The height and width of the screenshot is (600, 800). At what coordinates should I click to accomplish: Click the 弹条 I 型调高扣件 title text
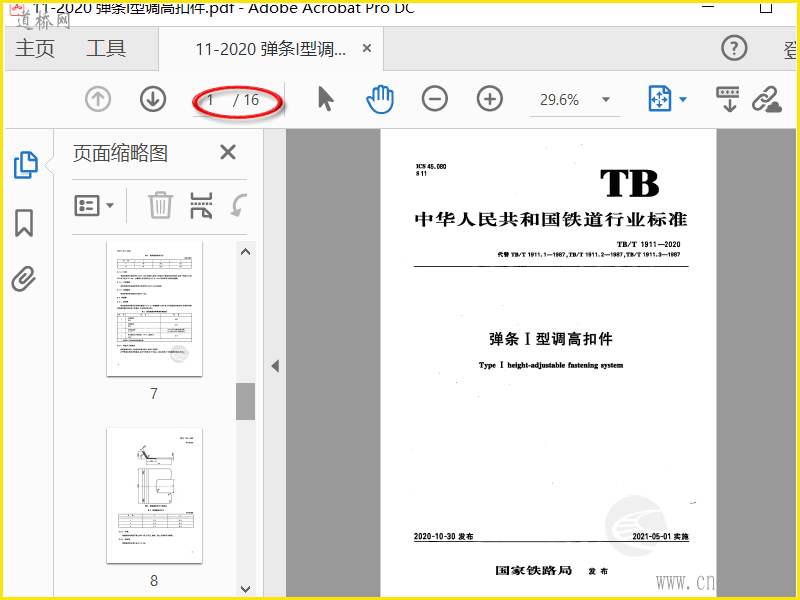551,339
